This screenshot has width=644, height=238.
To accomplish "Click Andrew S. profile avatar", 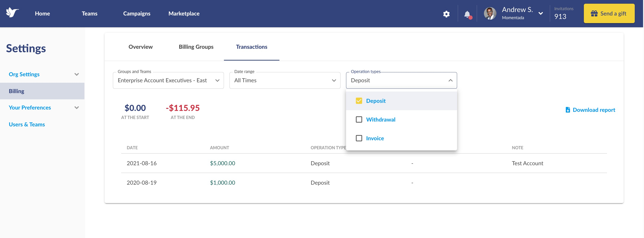I will pos(490,13).
